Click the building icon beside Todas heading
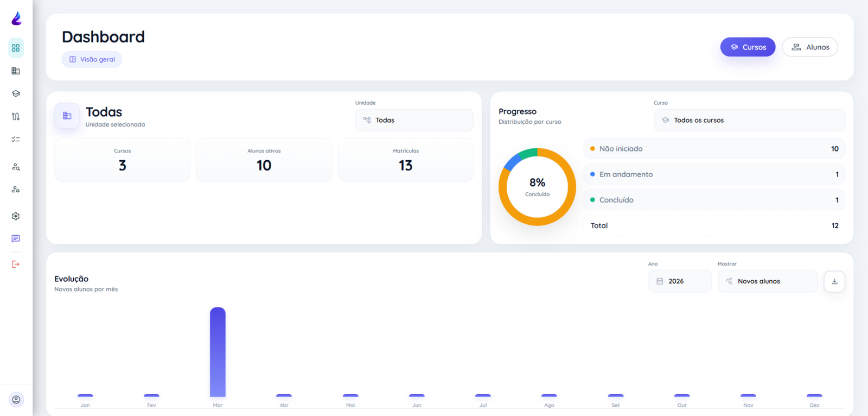Image resolution: width=868 pixels, height=416 pixels. pyautogui.click(x=67, y=116)
